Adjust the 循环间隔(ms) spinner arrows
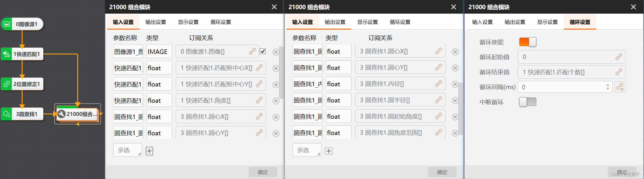This screenshot has height=179, width=644. pos(608,87)
